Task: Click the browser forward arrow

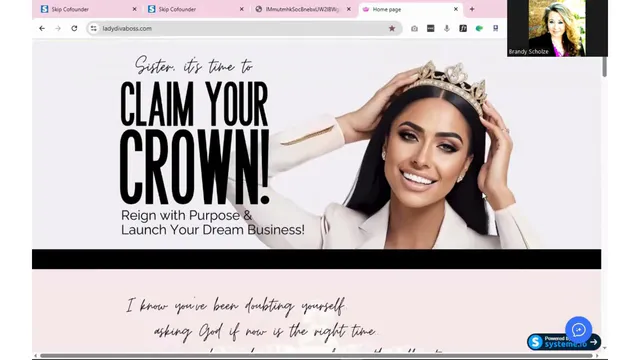Action: pyautogui.click(x=58, y=29)
